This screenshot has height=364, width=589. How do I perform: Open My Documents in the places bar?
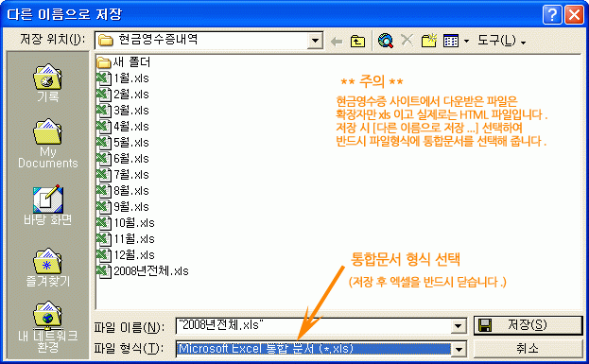47,144
